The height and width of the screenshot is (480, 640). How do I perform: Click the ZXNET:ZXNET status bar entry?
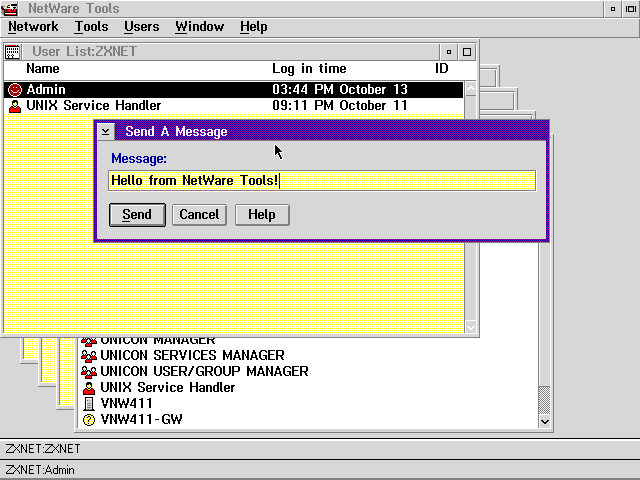43,449
